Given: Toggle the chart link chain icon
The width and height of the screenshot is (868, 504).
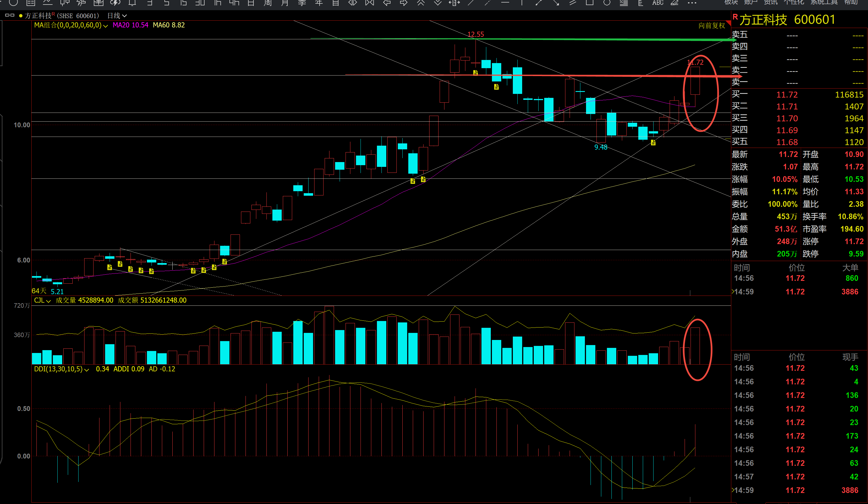Looking at the screenshot, I should (10, 16).
